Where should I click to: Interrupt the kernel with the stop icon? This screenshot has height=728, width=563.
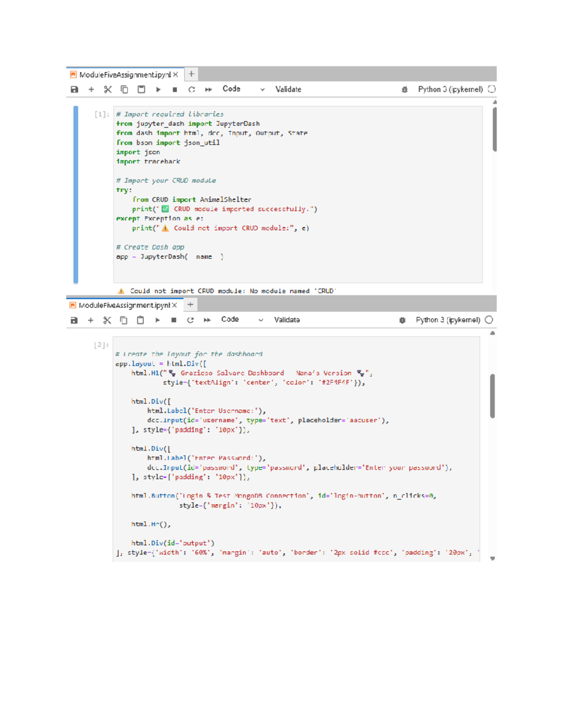(x=175, y=89)
